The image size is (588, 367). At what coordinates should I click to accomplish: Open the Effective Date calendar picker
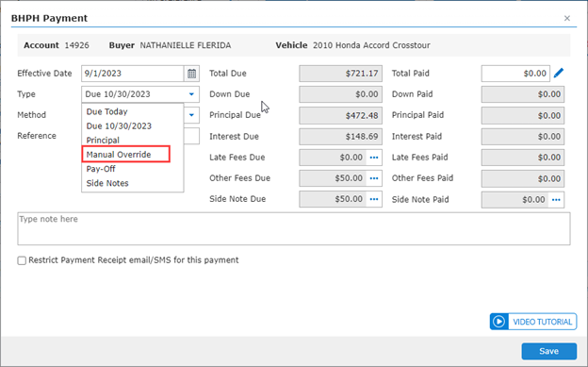pos(191,74)
